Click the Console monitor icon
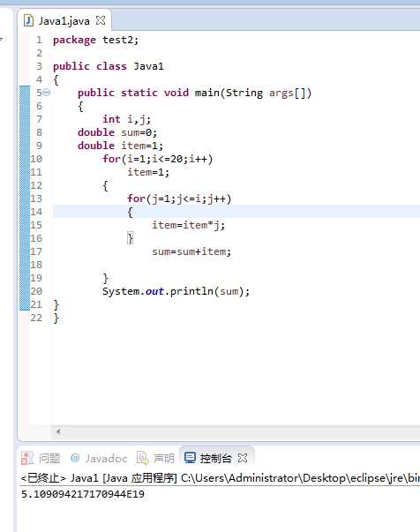The height and width of the screenshot is (532, 420). [190, 458]
